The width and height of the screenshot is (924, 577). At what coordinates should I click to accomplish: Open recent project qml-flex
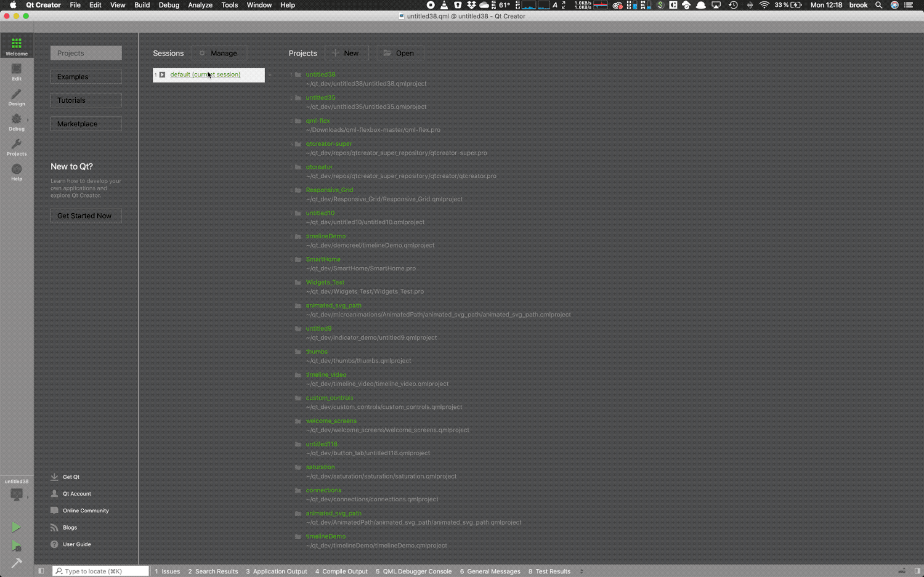click(x=318, y=121)
